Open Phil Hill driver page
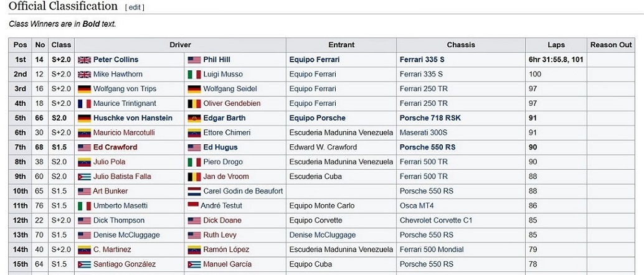644x275 pixels. point(216,60)
